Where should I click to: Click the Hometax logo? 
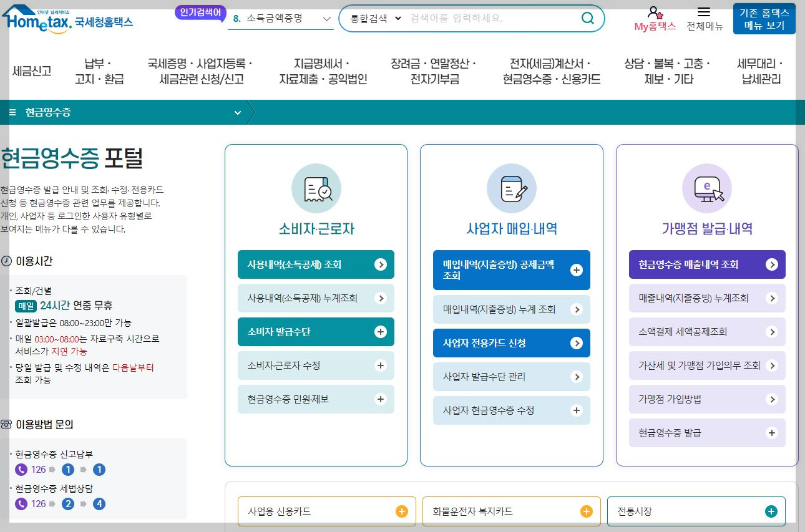coord(67,19)
